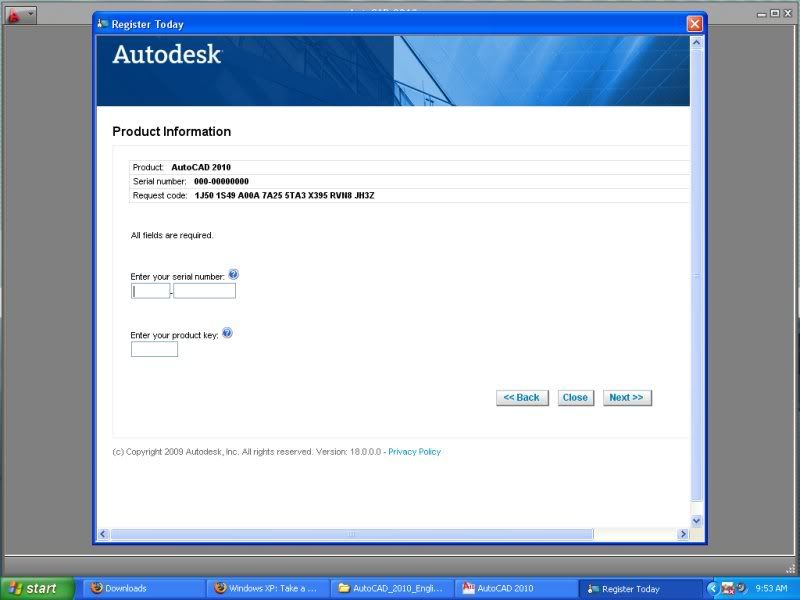Click the horizontal scrollbar right arrow
Screen dimensions: 800x600
683,534
